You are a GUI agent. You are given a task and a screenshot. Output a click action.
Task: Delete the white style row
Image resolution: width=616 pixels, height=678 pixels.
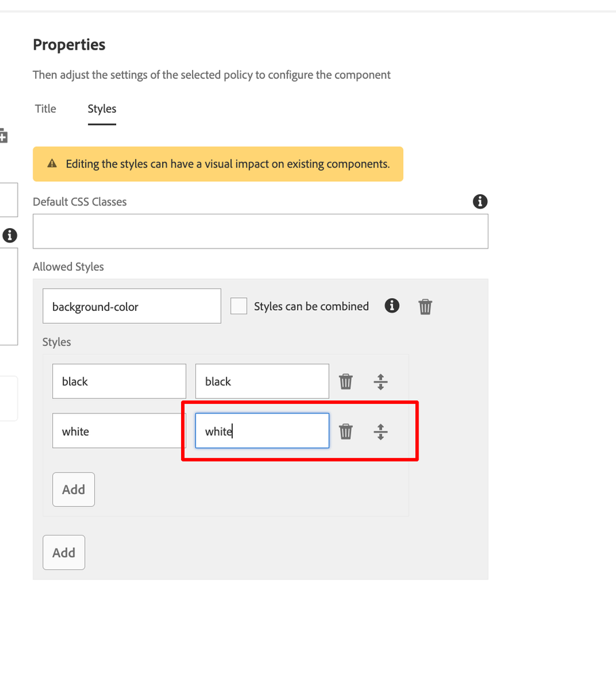point(346,431)
